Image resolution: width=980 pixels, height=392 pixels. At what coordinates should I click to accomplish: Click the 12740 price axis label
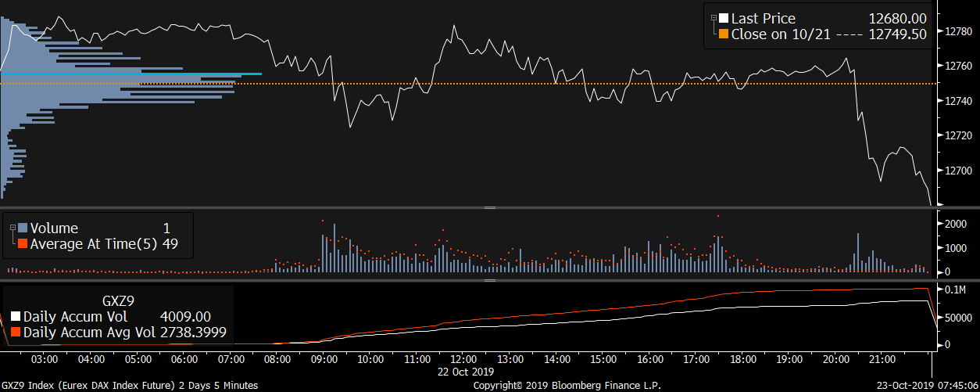coord(958,101)
